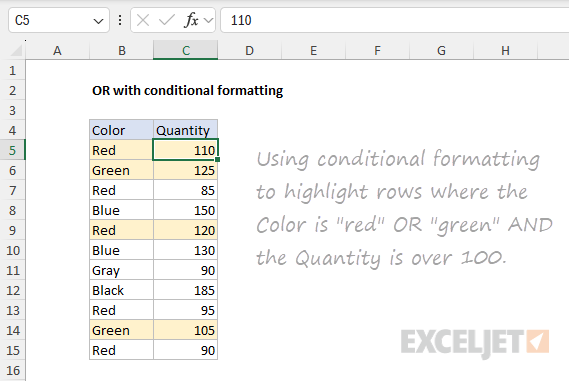Select cell 'Blue' in row 8
The height and width of the screenshot is (381, 569).
click(x=122, y=210)
